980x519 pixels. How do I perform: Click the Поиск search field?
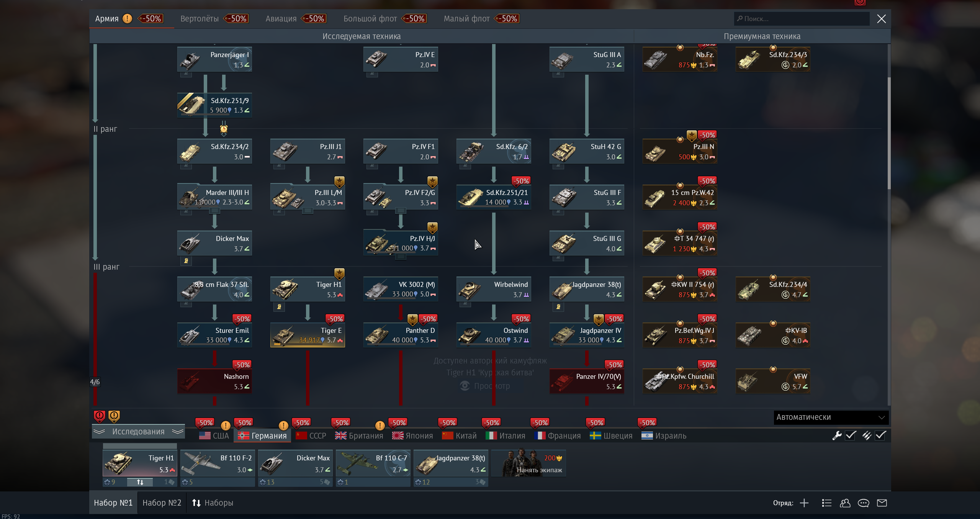tap(802, 19)
